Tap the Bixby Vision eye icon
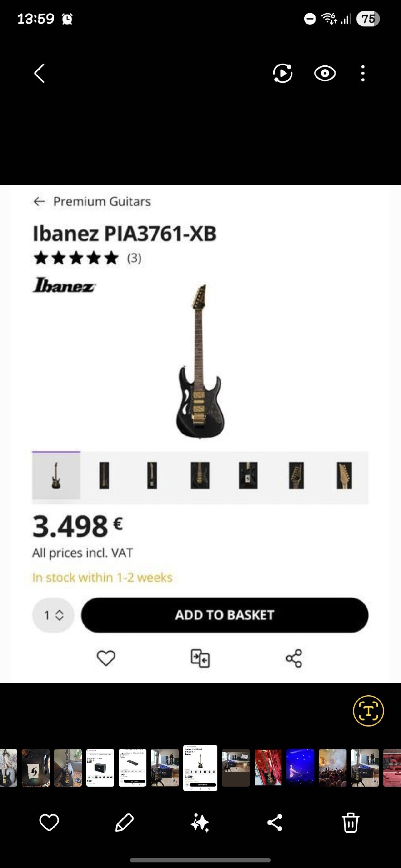 (324, 74)
